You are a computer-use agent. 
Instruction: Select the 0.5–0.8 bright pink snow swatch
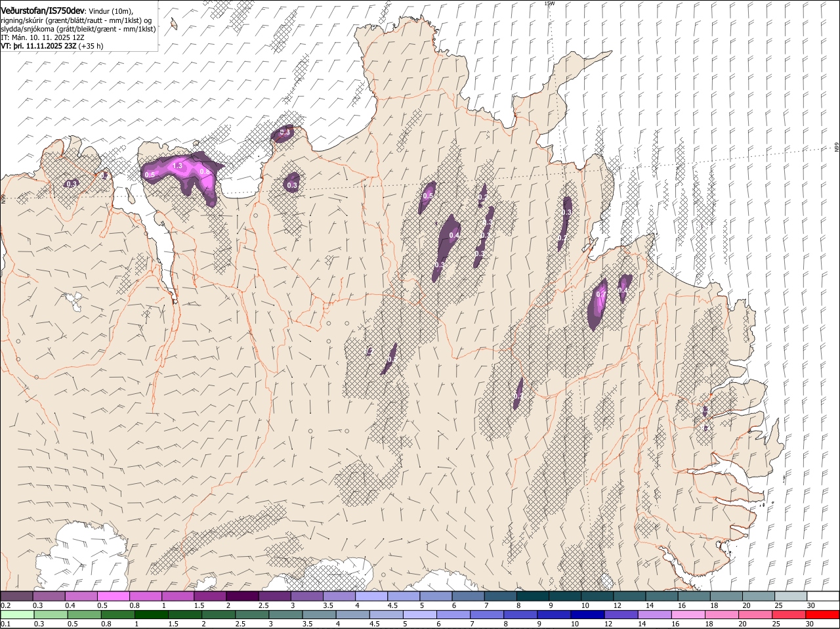114,596
